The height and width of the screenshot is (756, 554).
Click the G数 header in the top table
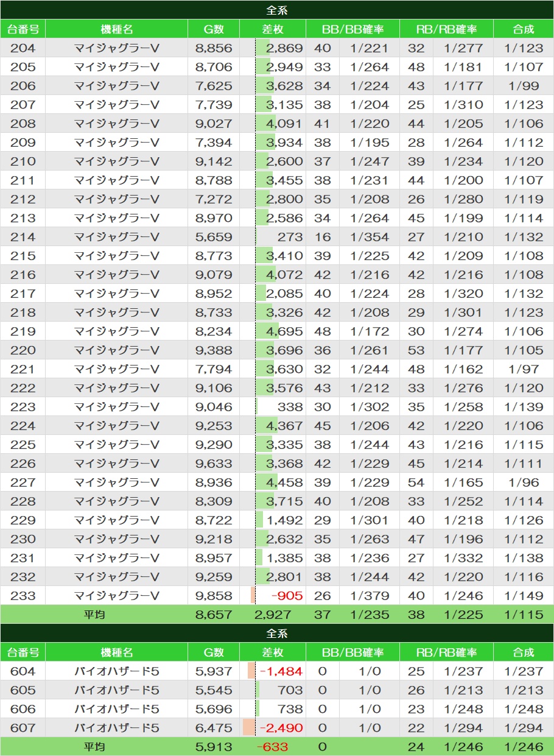click(x=214, y=29)
